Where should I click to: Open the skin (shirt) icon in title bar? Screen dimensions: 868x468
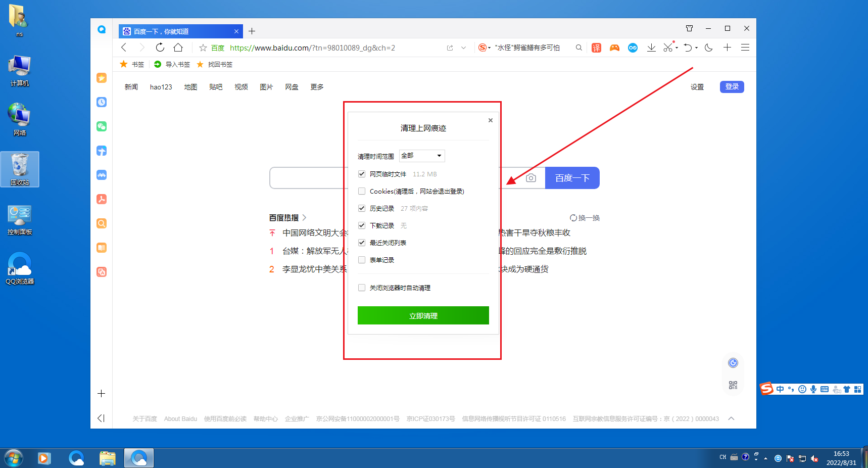[x=689, y=28]
